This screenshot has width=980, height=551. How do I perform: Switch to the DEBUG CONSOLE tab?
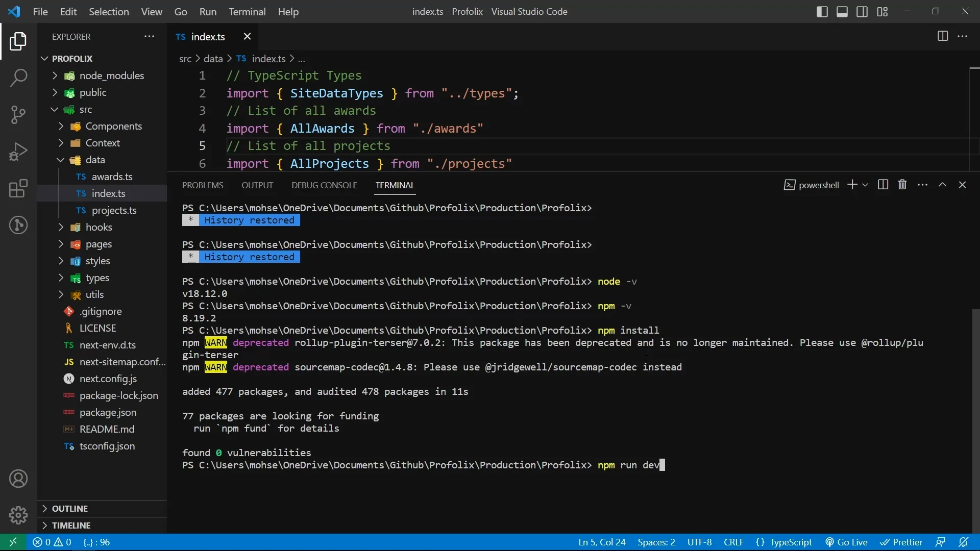[324, 185]
